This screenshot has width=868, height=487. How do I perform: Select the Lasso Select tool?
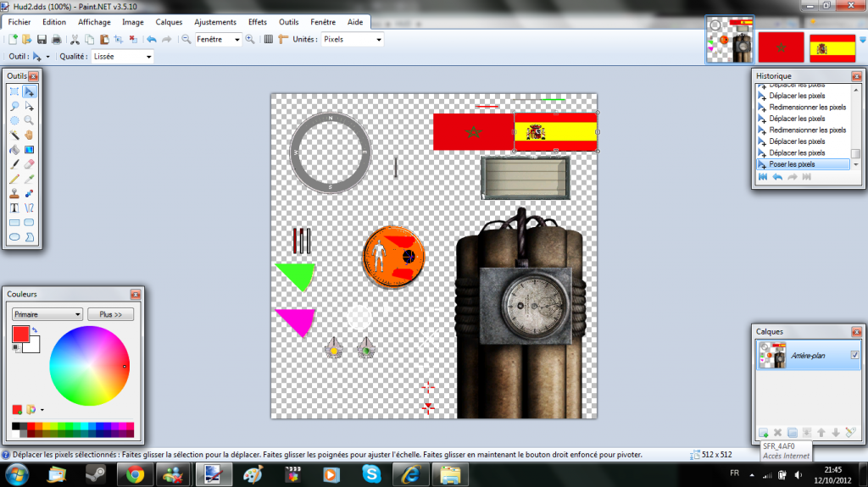[x=14, y=106]
